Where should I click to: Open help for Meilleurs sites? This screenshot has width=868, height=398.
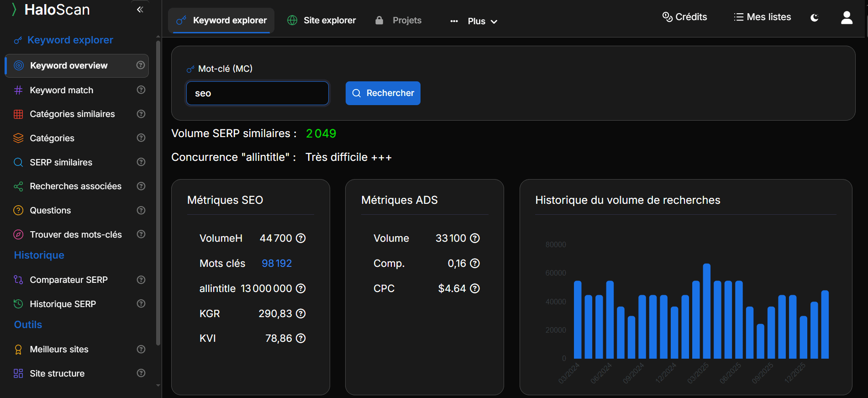(141, 349)
